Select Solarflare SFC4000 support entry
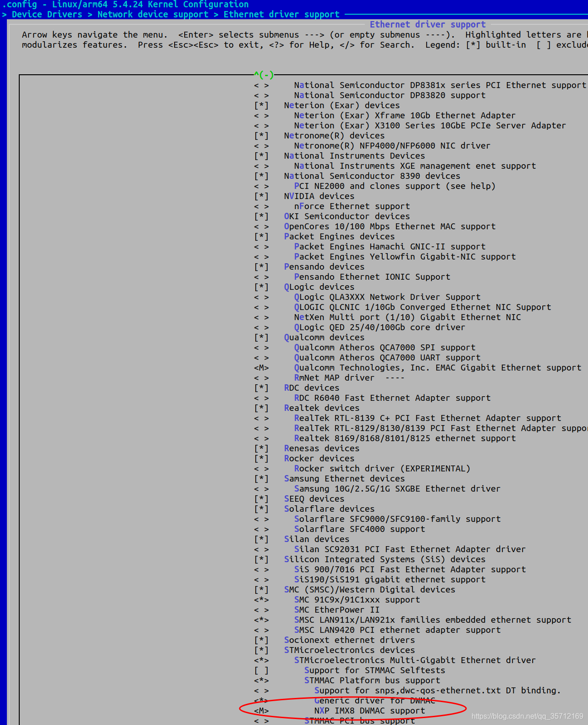The image size is (588, 725). click(359, 529)
